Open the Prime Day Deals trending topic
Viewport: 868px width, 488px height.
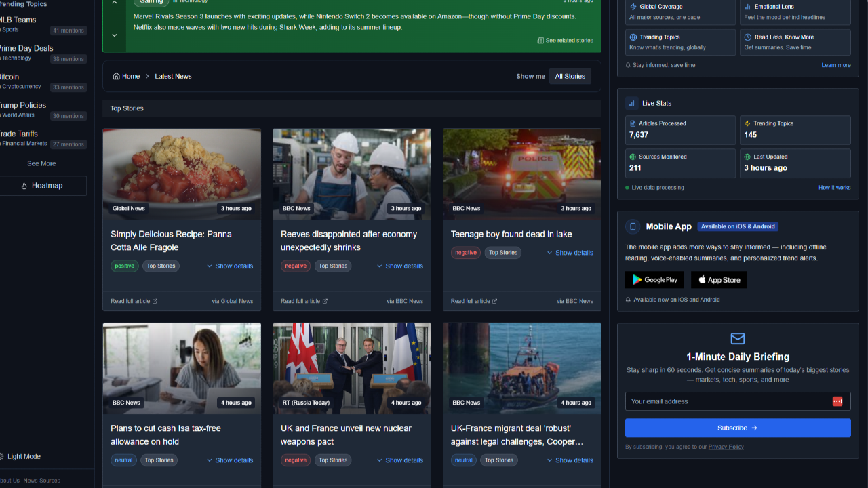coord(43,53)
